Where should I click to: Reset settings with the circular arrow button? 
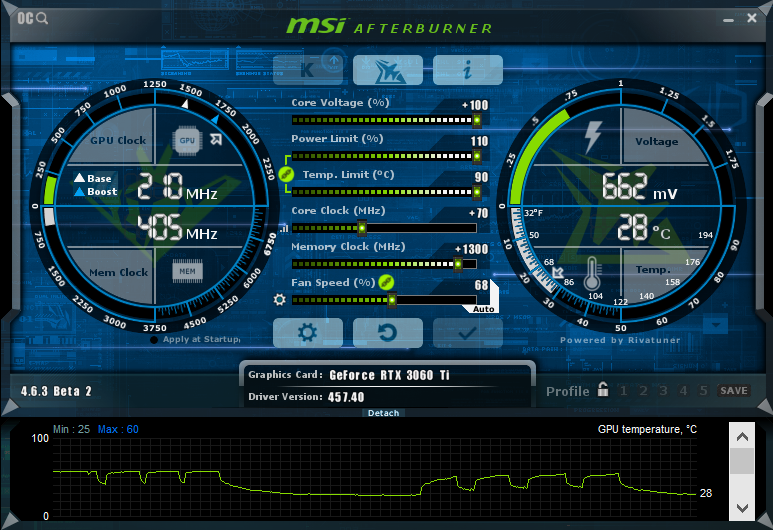[387, 333]
